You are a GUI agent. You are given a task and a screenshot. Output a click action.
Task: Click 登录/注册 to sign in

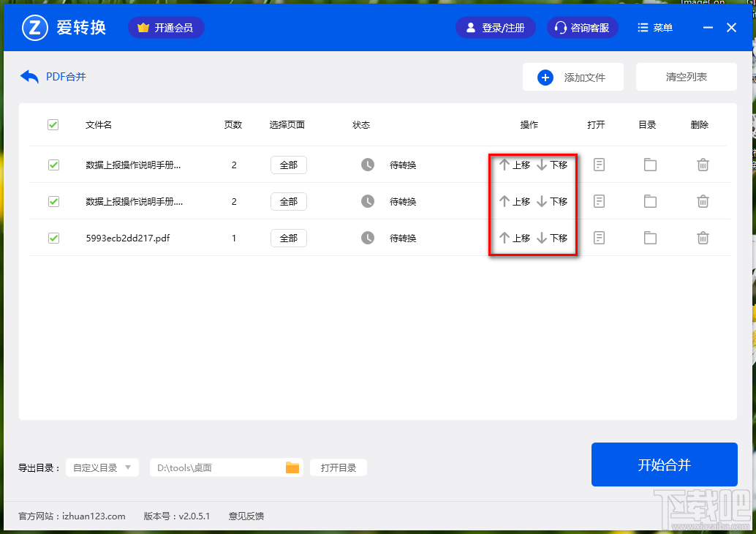[495, 27]
